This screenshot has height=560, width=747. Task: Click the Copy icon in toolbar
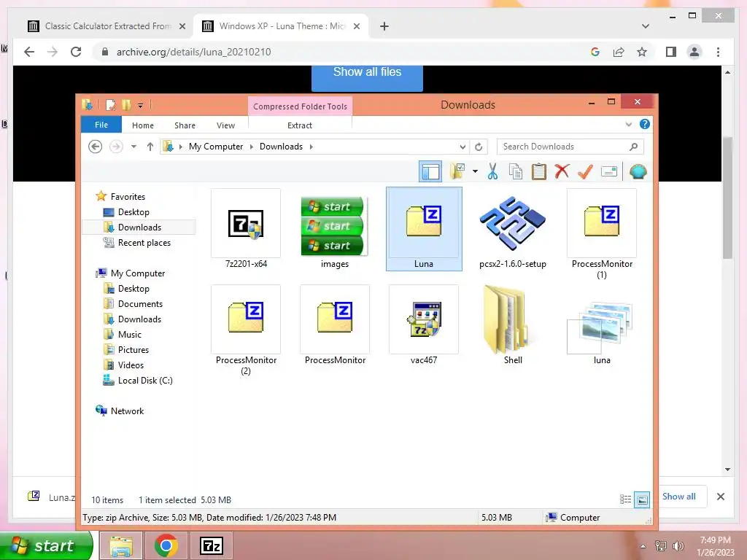coord(516,171)
